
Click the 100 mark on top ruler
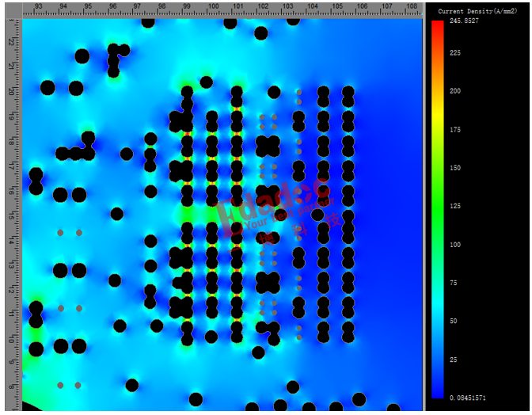213,6
